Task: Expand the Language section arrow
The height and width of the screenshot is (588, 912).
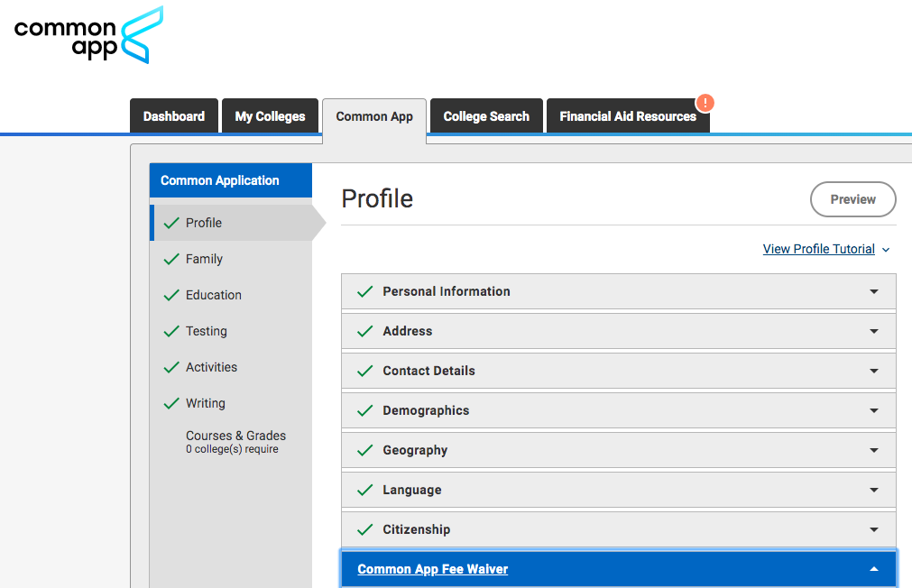Action: [x=873, y=490]
